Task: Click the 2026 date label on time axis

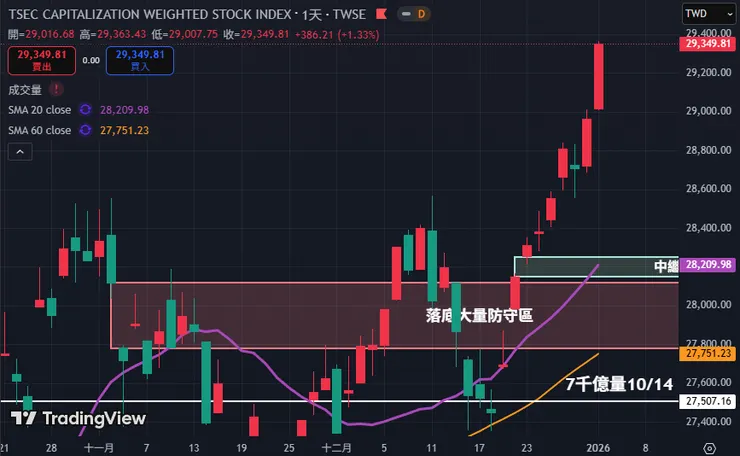Action: click(598, 448)
